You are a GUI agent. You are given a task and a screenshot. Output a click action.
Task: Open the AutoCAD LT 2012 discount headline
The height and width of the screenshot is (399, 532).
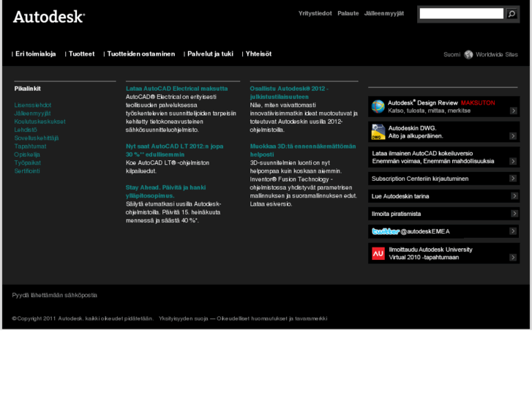(174, 150)
